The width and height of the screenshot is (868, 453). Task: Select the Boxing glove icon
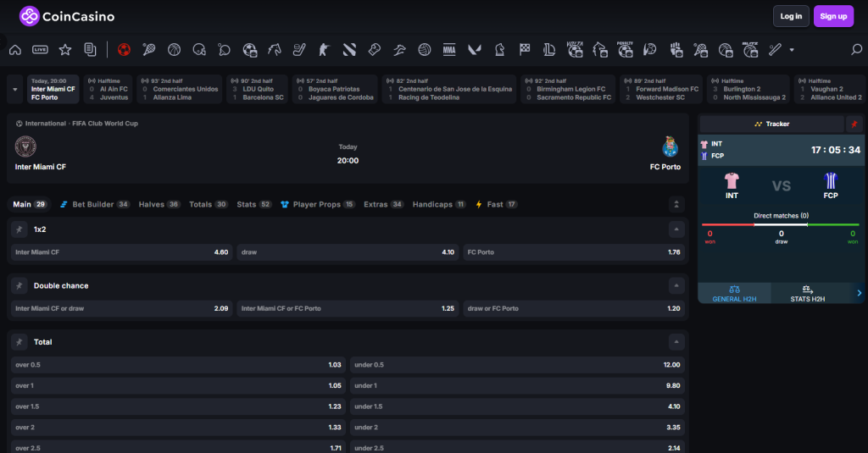[374, 50]
